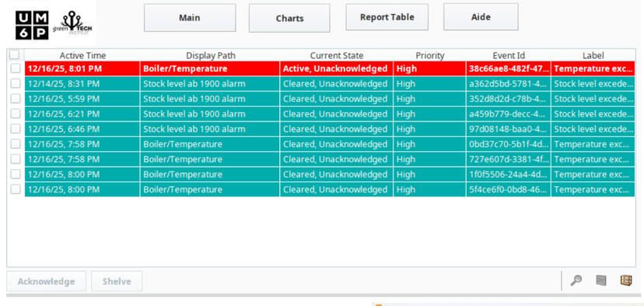This screenshot has width=644, height=306.
Task: Tick the select-all checkbox in the table header
Action: (x=14, y=55)
